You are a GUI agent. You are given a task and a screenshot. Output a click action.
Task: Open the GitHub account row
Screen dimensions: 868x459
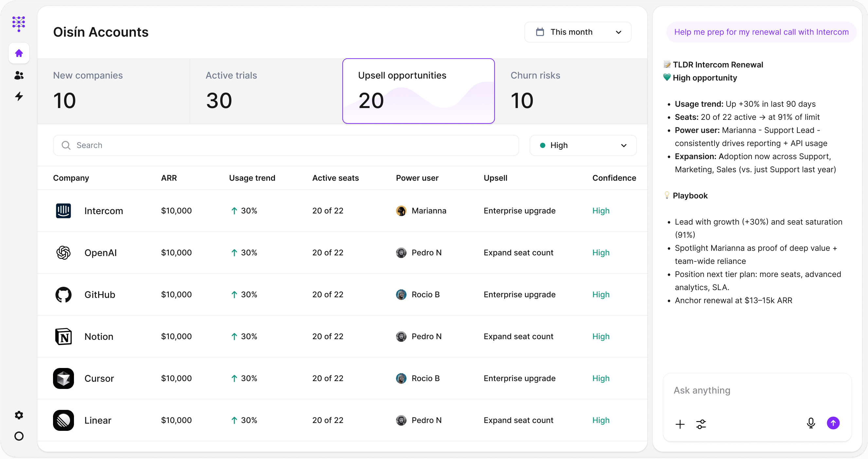tap(99, 295)
